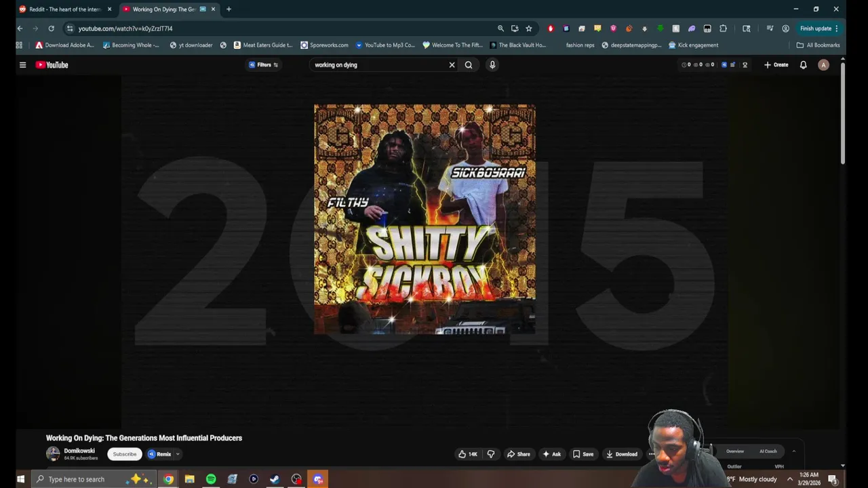Run search with the magnifier button
This screenshot has height=488, width=868.
[x=469, y=65]
